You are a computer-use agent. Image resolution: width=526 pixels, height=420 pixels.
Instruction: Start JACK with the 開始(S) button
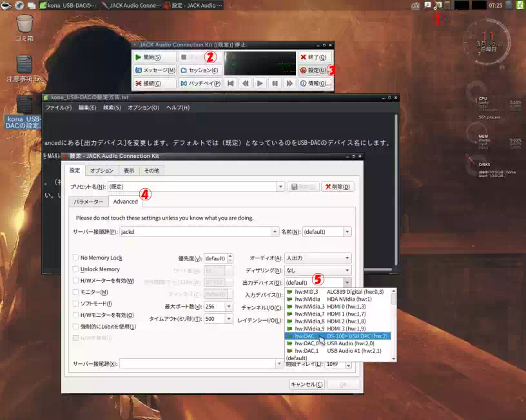pos(155,57)
